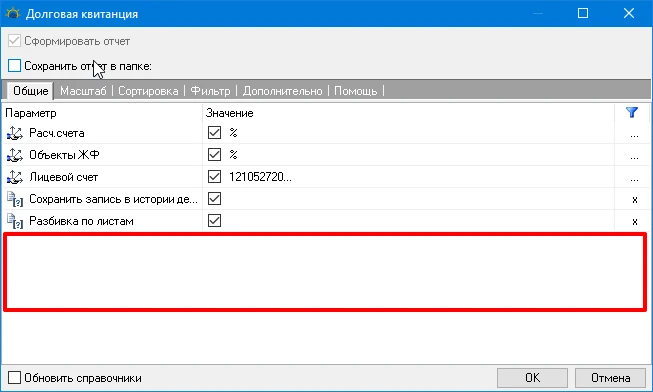
Task: Click the % value for Объекты ЖФ
Action: tap(233, 155)
